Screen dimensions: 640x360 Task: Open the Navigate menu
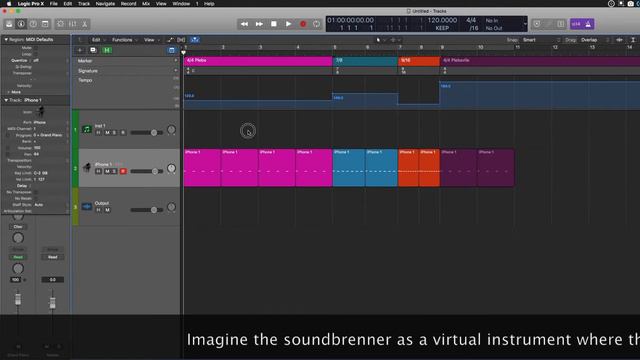pyautogui.click(x=105, y=4)
